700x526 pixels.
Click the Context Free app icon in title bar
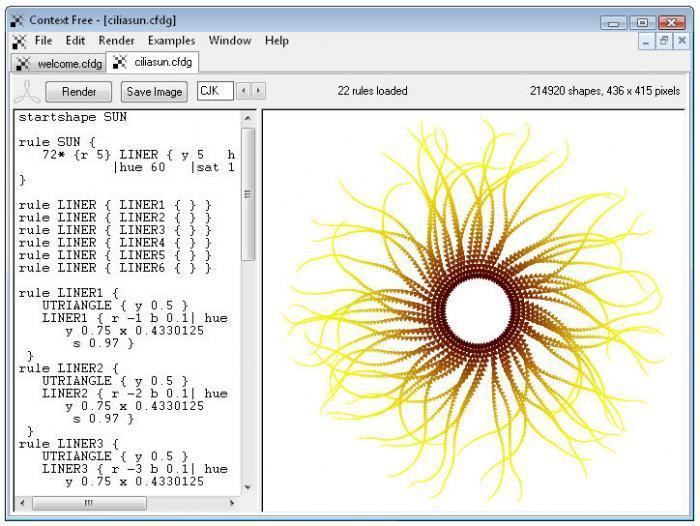pyautogui.click(x=17, y=21)
